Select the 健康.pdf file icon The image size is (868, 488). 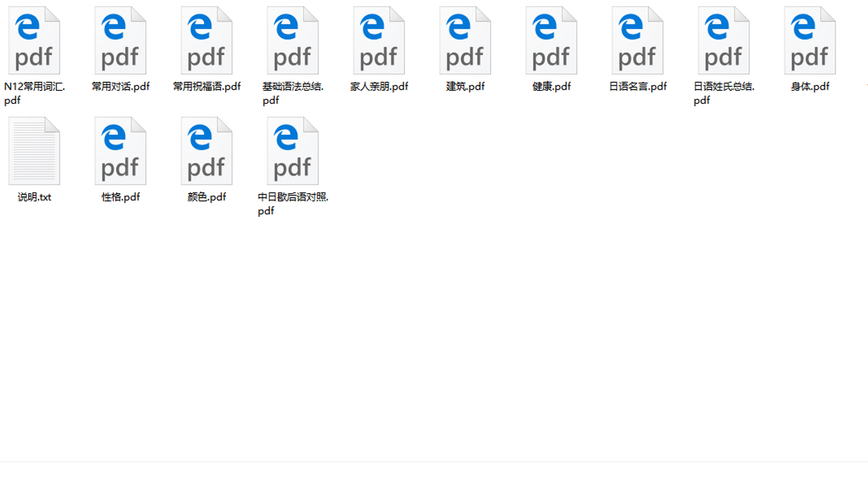pos(551,39)
